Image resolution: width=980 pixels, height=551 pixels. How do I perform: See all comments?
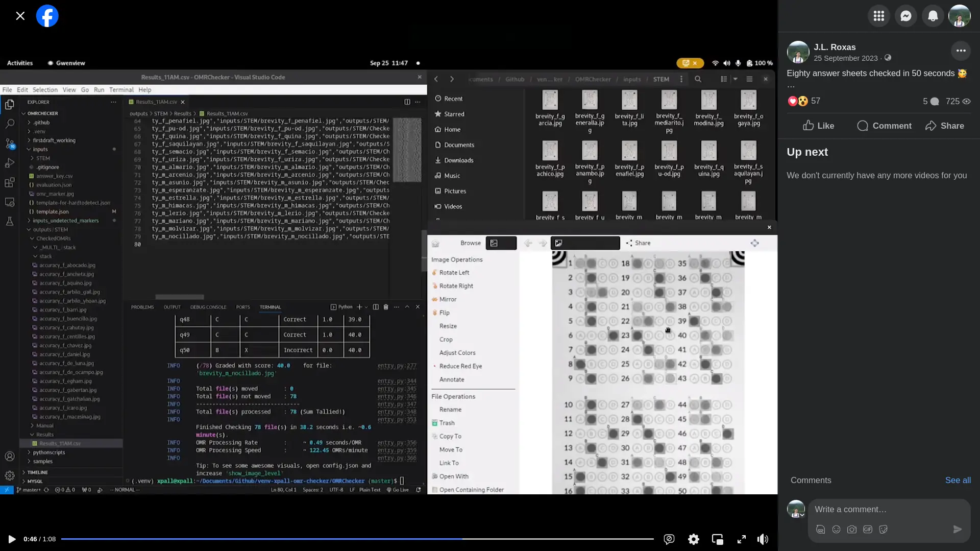(958, 480)
